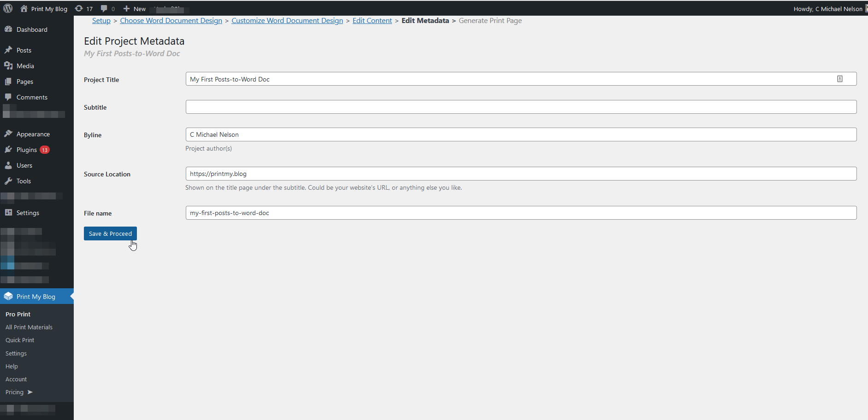
Task: Open the Plugins menu with 13 updates
Action: [x=27, y=150]
